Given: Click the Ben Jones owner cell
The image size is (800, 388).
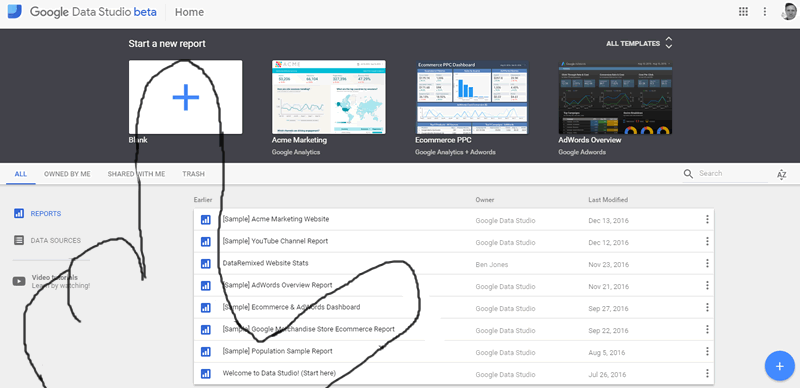Looking at the screenshot, I should tap(492, 264).
